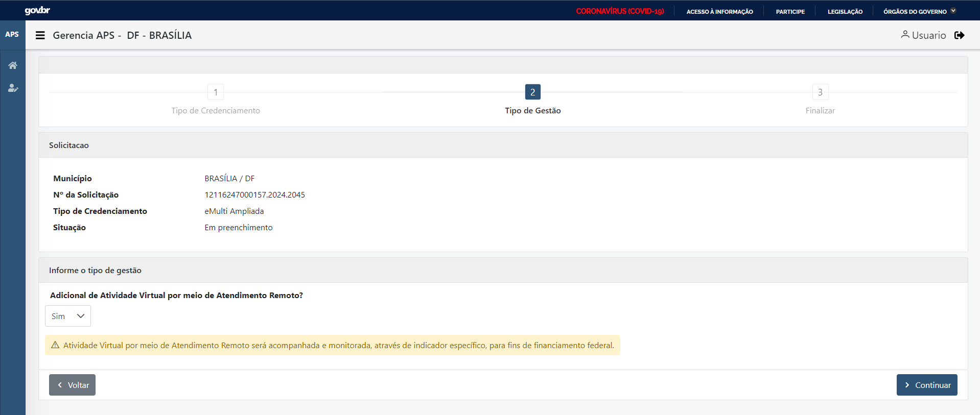Image resolution: width=980 pixels, height=415 pixels.
Task: Go to home via sidebar house icon
Action: tap(13, 65)
